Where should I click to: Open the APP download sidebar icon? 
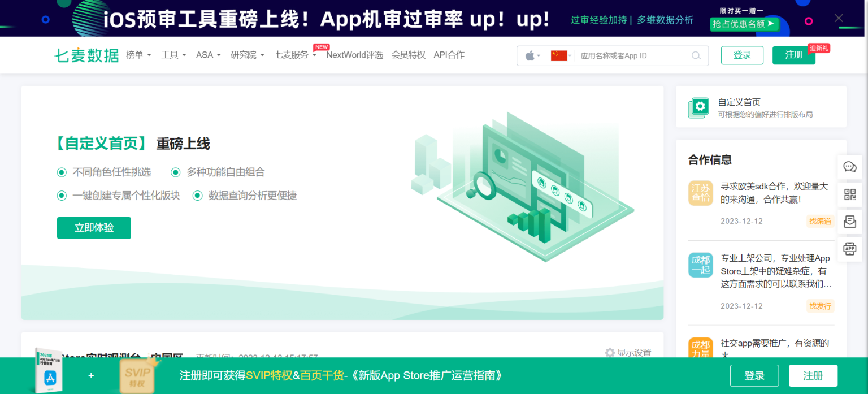click(849, 248)
